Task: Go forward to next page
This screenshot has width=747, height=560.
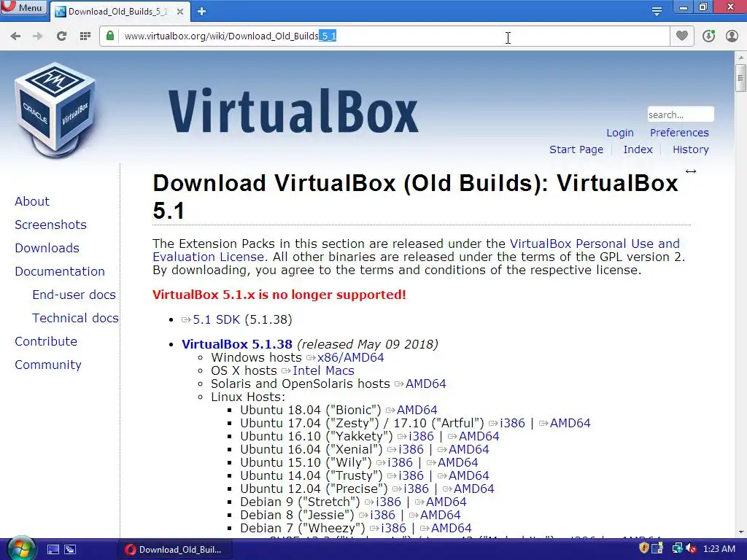Action: 38,36
